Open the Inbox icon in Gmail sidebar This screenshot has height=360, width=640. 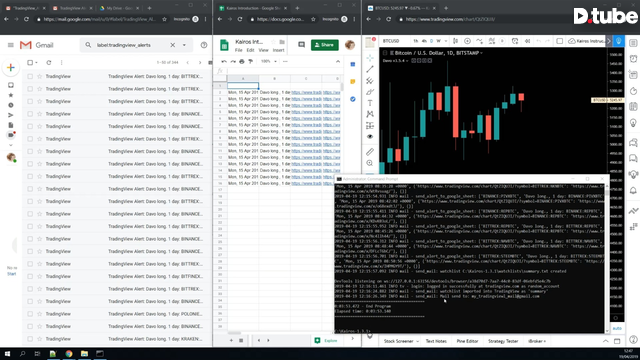(x=11, y=85)
